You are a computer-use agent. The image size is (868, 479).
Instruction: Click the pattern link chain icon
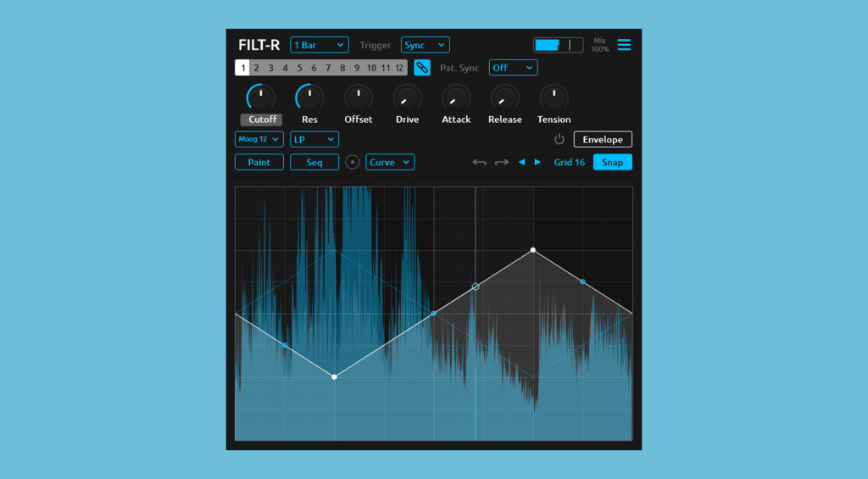(422, 68)
